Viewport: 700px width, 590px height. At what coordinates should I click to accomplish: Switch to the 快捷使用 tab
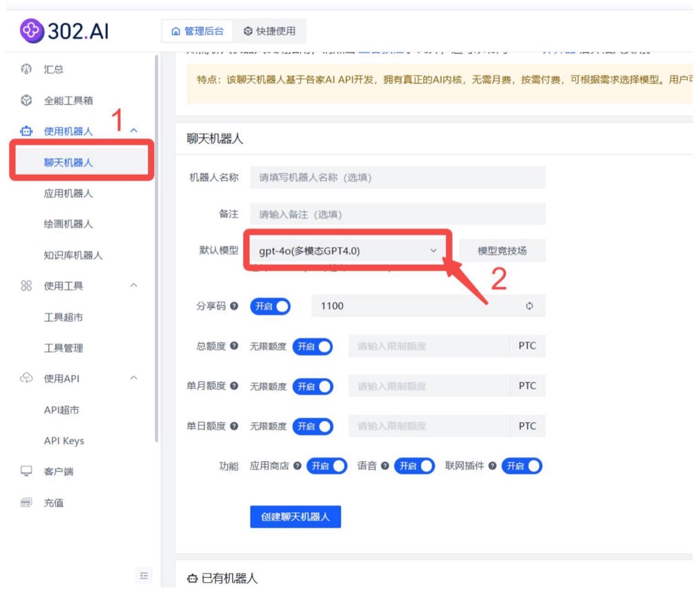point(269,31)
